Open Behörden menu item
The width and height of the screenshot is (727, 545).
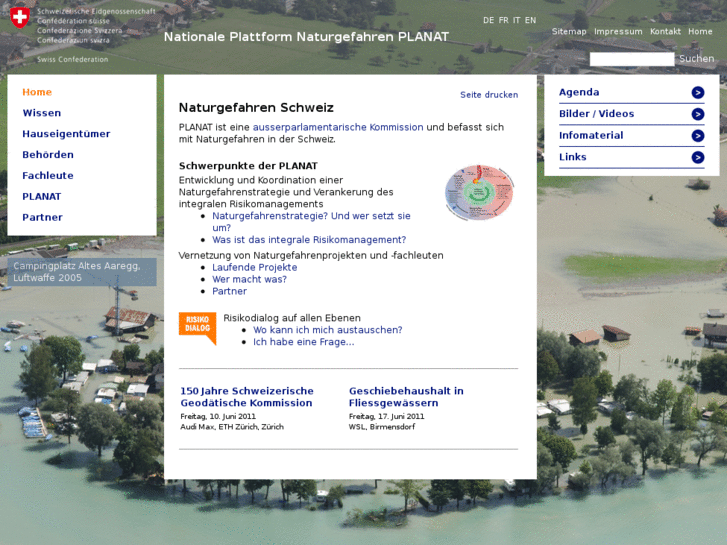tap(48, 154)
